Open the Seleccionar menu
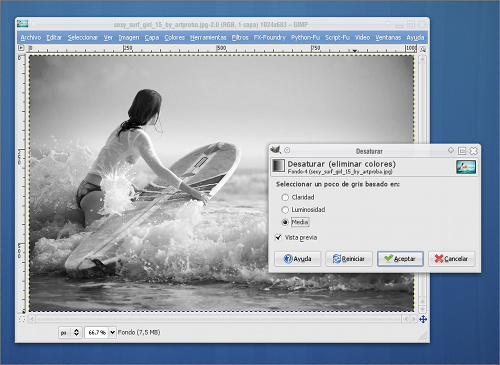 coord(83,37)
